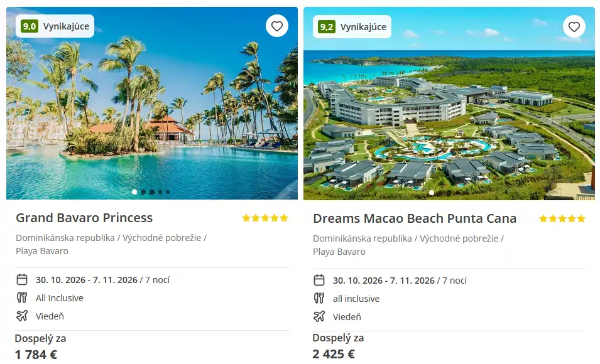
Task: Click five-star rating of Grand Bavaro Princess
Action: [x=265, y=218]
